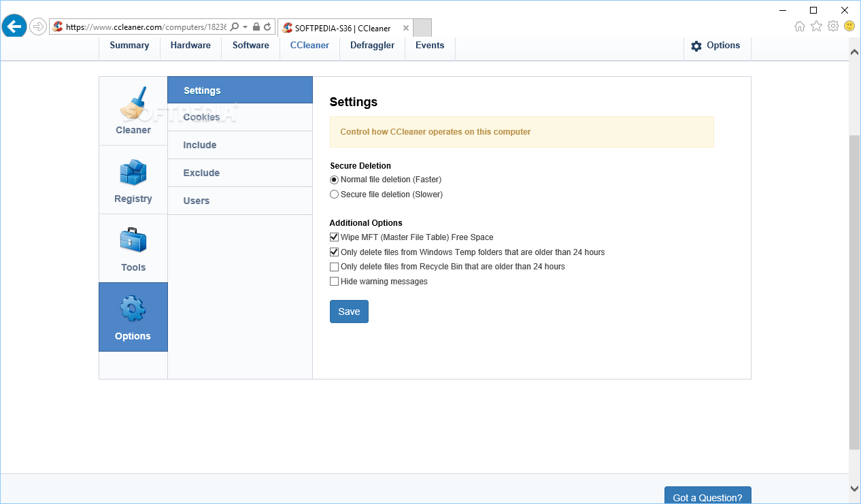Close the SOFTPEDIA-S36 CCleaner tab
Screen dimensions: 861x504
click(406, 28)
